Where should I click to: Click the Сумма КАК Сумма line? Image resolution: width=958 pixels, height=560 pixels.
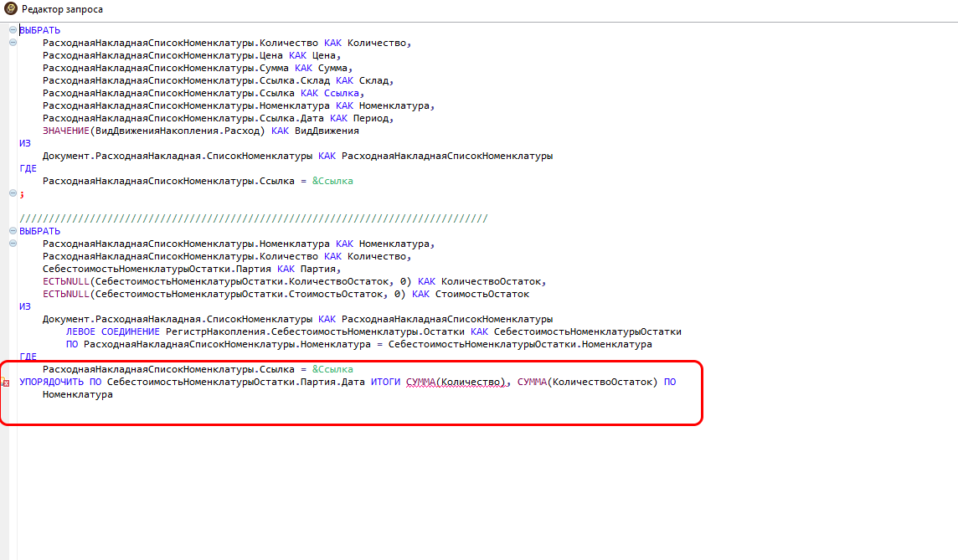[198, 68]
